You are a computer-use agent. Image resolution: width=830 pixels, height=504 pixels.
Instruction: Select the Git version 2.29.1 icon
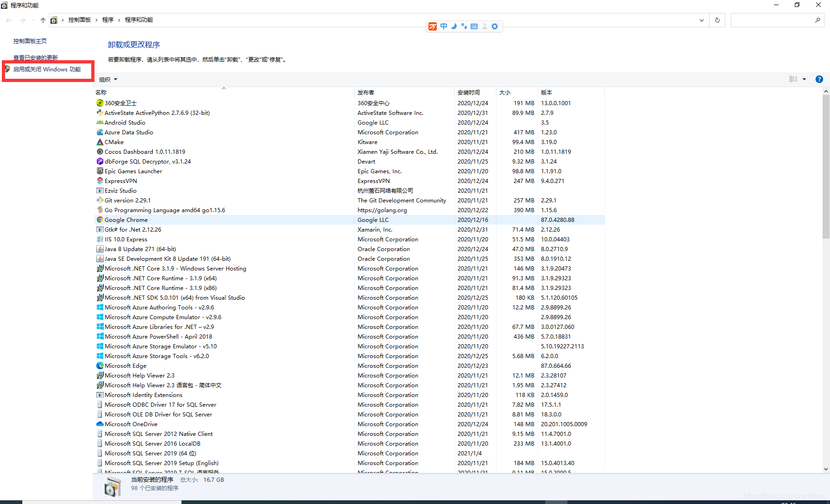(x=100, y=200)
